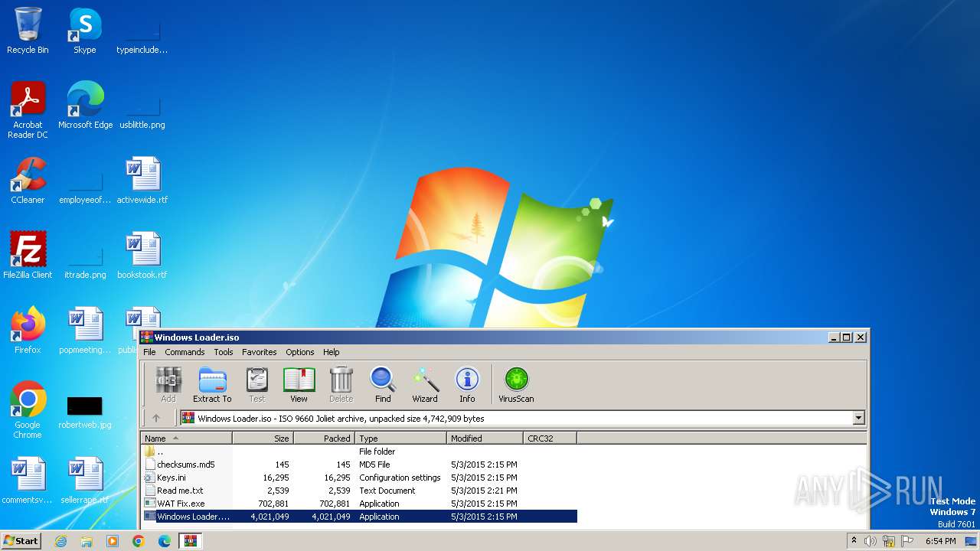Select usblittle.png desktop file
980x551 pixels.
(142, 112)
